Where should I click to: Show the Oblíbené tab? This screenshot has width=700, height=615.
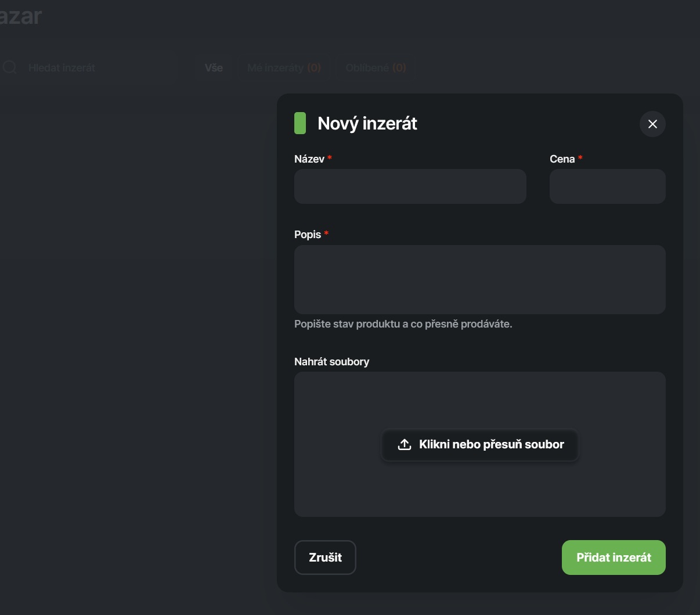pyautogui.click(x=376, y=68)
